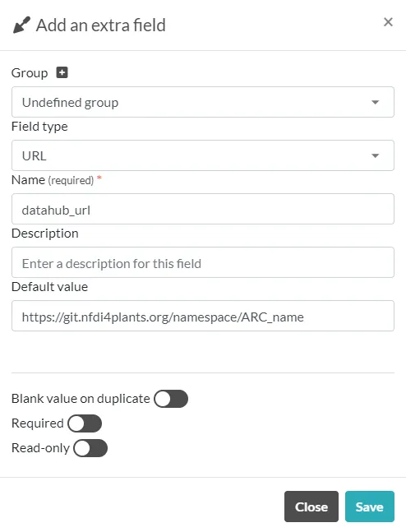
Task: Click the Default value label text
Action: pyautogui.click(x=50, y=287)
